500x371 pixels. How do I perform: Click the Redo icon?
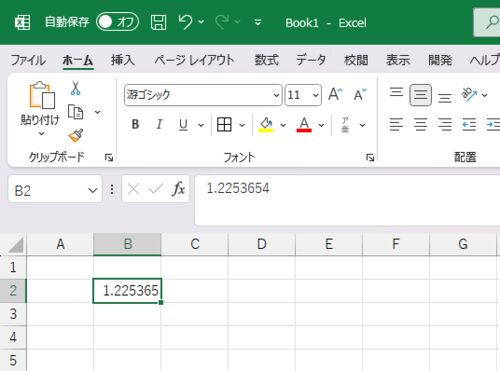222,22
